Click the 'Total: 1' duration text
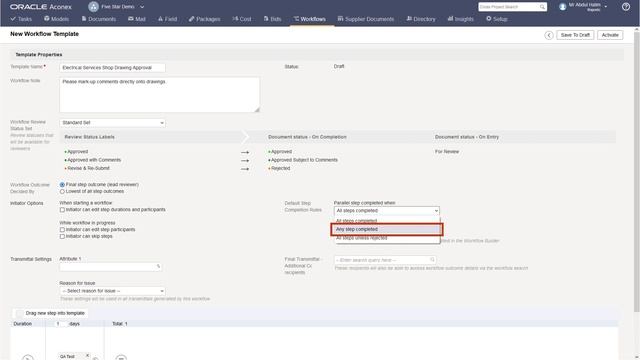The width and height of the screenshot is (640, 360). (120, 324)
